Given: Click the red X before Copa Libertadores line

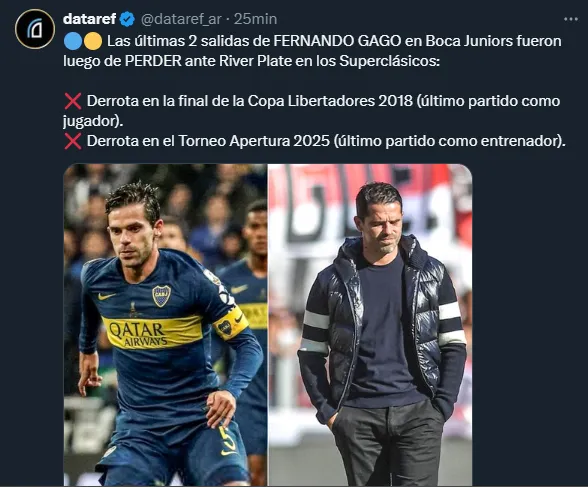Looking at the screenshot, I should (73, 101).
